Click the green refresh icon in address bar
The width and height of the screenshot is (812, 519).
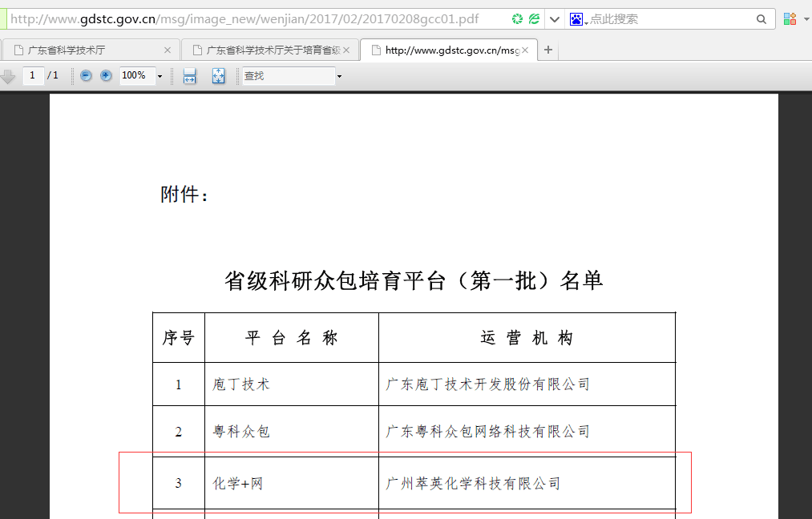tap(517, 18)
